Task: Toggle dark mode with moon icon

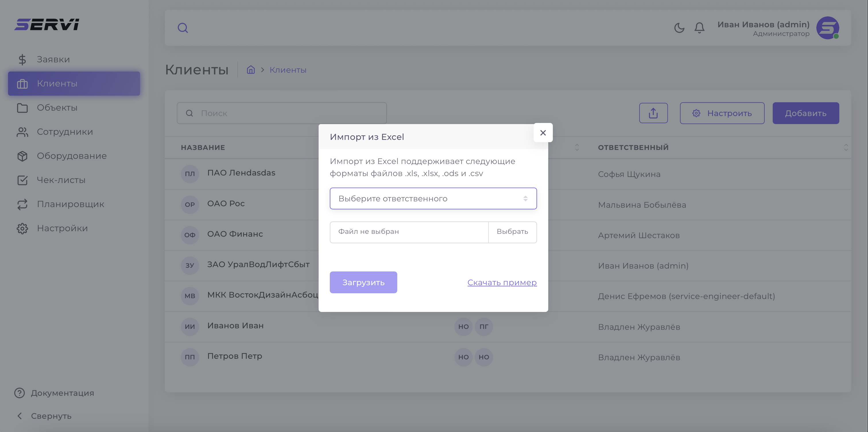Action: click(679, 28)
